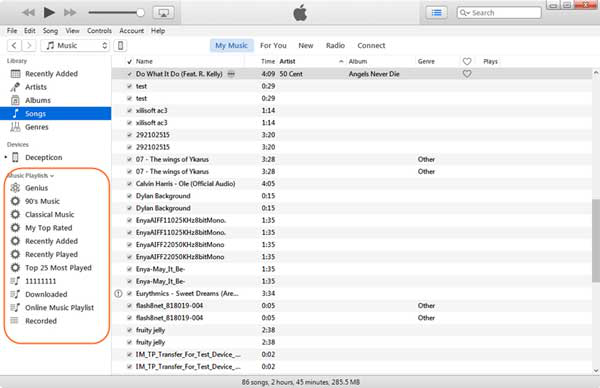Love the song Do What It Do

pyautogui.click(x=467, y=73)
